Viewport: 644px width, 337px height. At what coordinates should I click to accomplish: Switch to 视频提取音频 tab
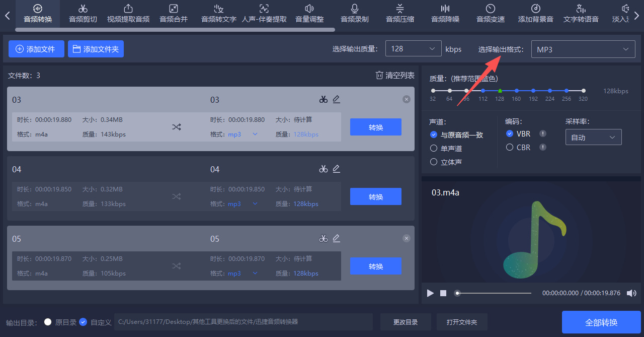128,14
